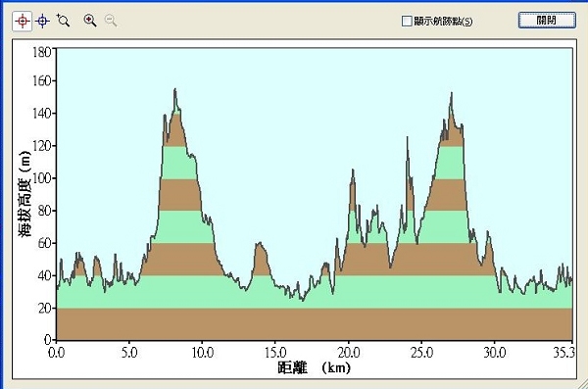Click the 60 elevation axis label
The image size is (588, 389).
pos(45,243)
